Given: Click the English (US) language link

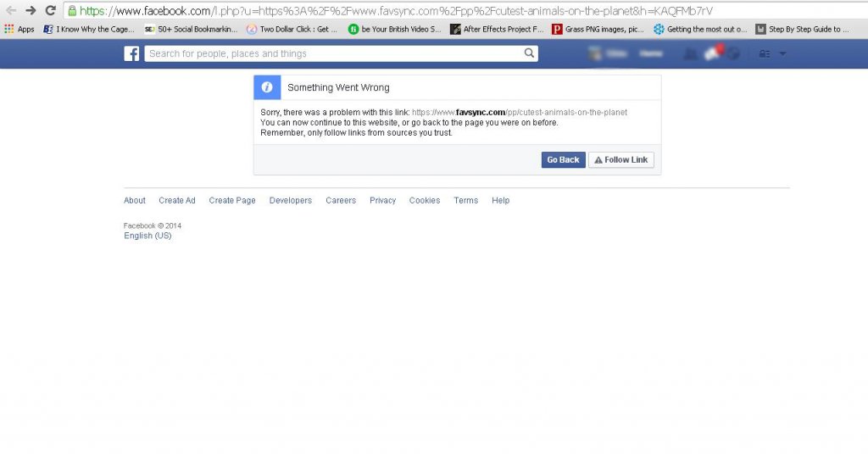Looking at the screenshot, I should click(x=147, y=236).
